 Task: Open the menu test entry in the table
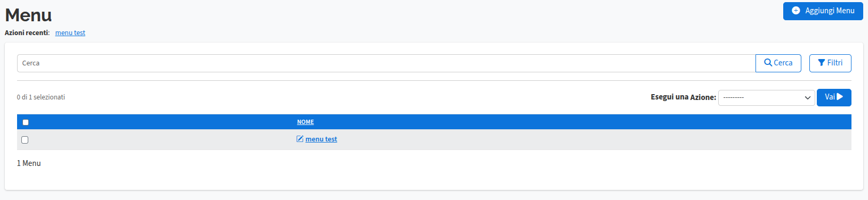(x=321, y=139)
